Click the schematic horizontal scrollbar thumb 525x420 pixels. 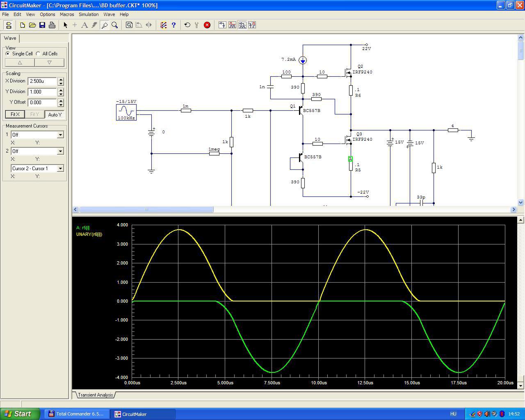pyautogui.click(x=146, y=209)
